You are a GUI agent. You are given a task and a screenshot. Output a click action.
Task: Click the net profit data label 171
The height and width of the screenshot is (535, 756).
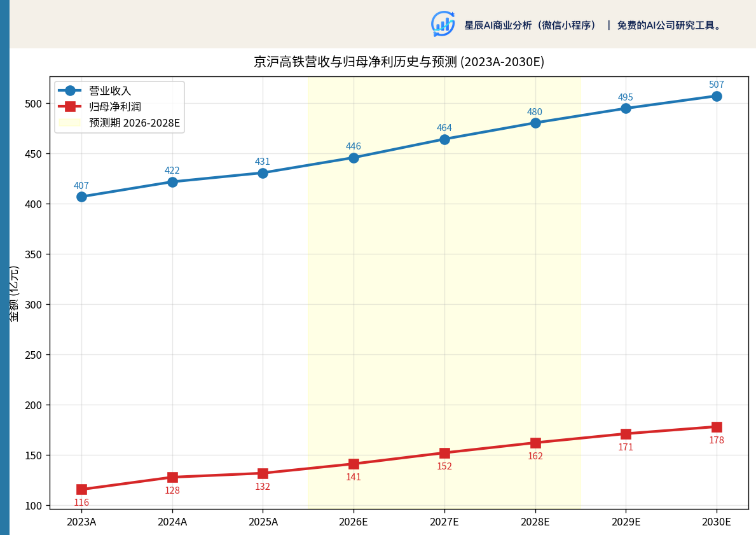coord(626,447)
